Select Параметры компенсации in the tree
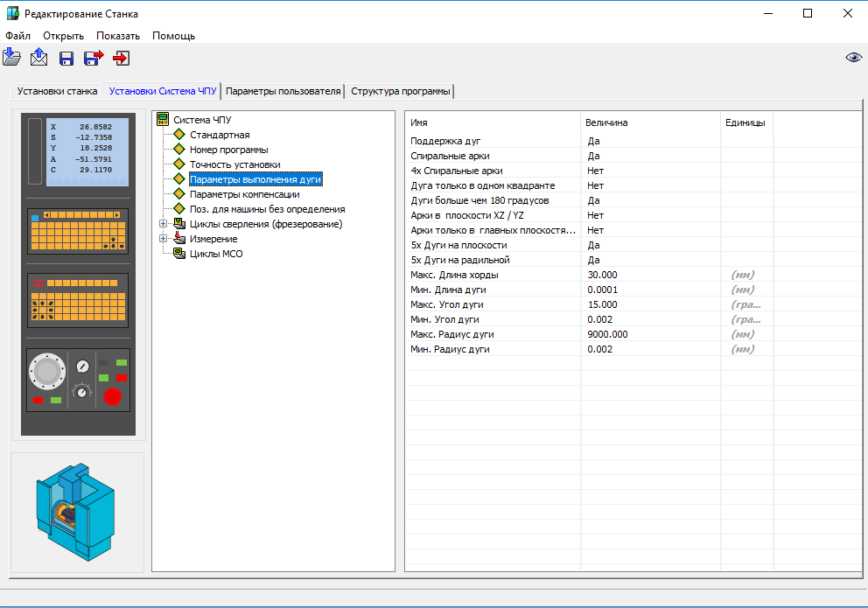The image size is (868, 608). point(245,194)
